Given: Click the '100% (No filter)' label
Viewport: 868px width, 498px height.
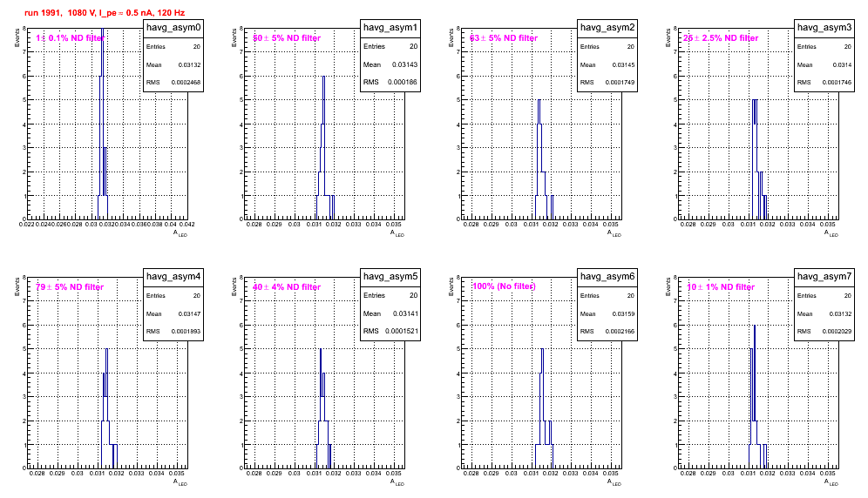Looking at the screenshot, I should pyautogui.click(x=504, y=286).
